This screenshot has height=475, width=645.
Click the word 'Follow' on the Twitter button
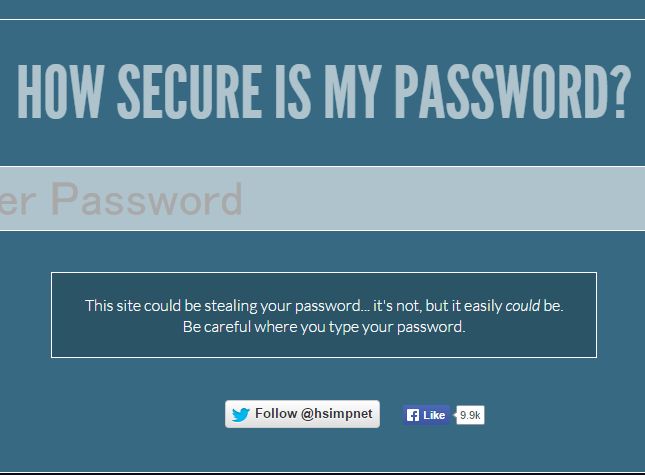pyautogui.click(x=276, y=413)
